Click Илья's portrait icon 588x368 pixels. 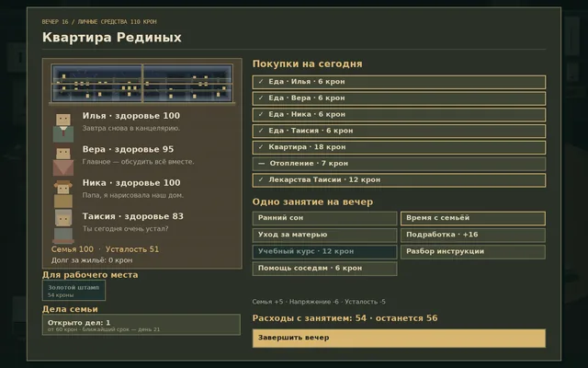click(63, 128)
